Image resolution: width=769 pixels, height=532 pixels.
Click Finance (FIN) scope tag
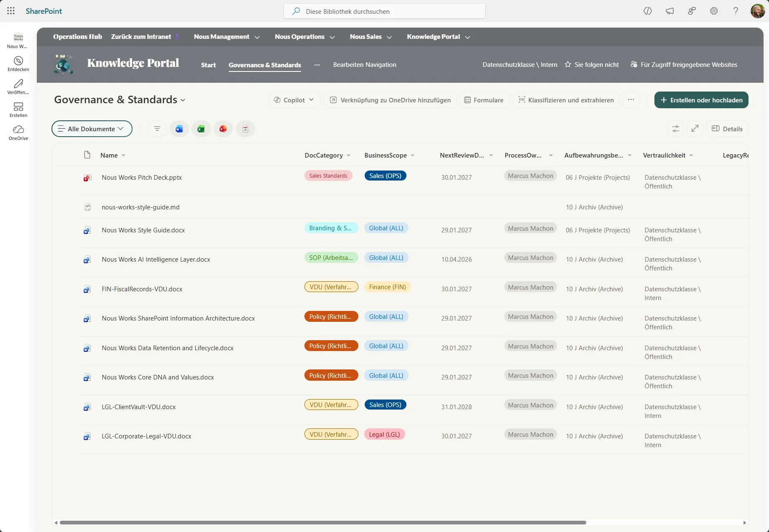coord(388,287)
